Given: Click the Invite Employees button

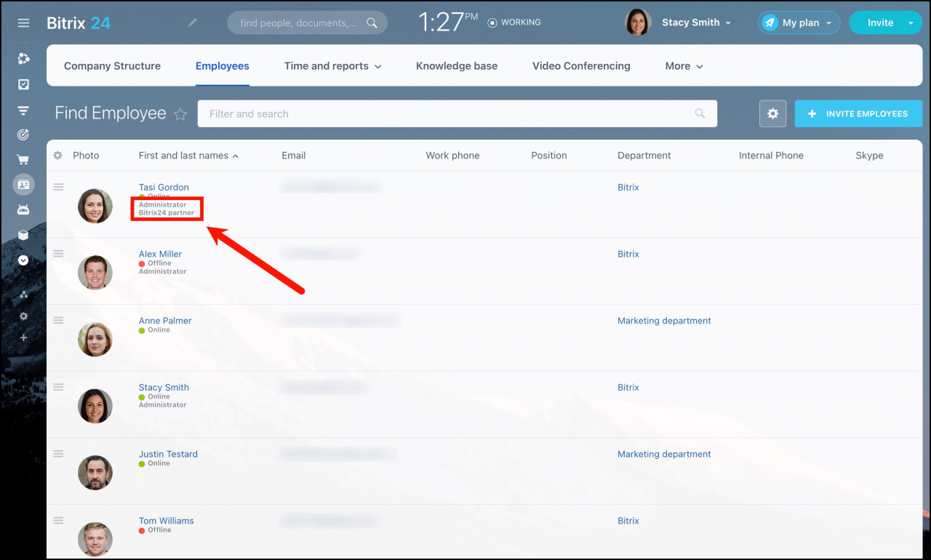Looking at the screenshot, I should point(858,113).
